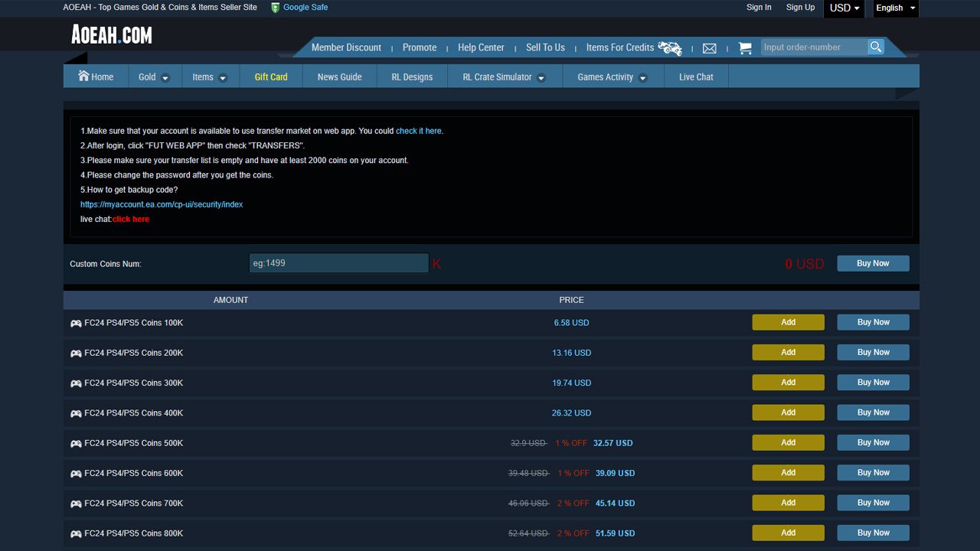980x551 pixels.
Task: Click gamepad icon beside Coins 100K
Action: (76, 323)
